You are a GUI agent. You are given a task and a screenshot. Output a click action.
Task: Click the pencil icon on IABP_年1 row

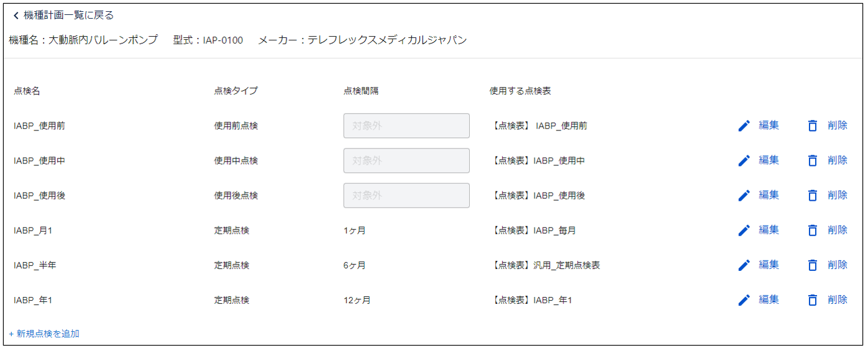[x=744, y=300]
